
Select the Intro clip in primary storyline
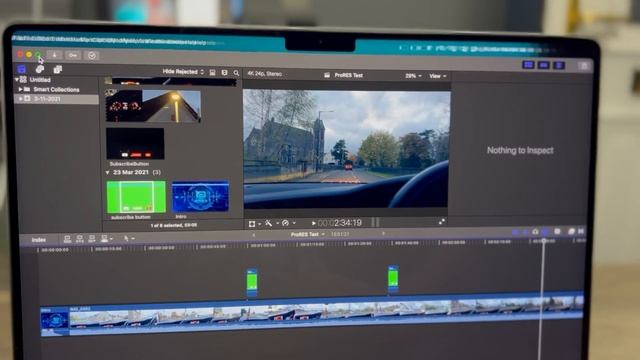[55, 321]
